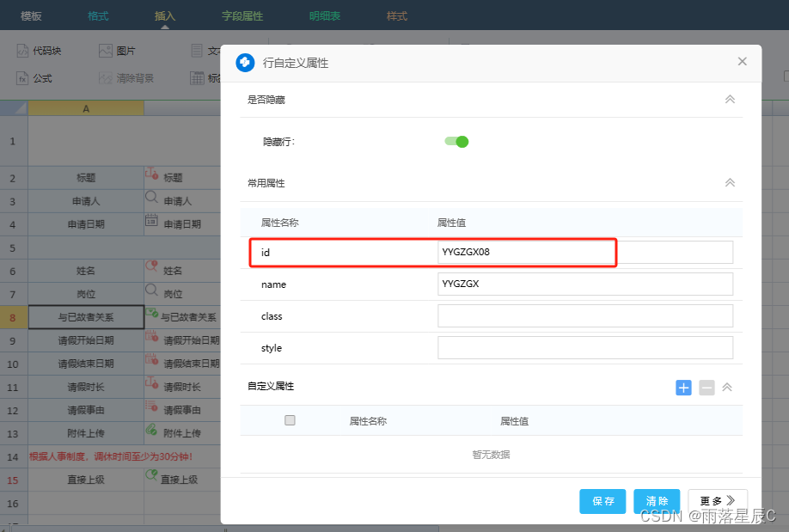Select cell 请假事由 in column A
789x532 pixels.
[86, 410]
